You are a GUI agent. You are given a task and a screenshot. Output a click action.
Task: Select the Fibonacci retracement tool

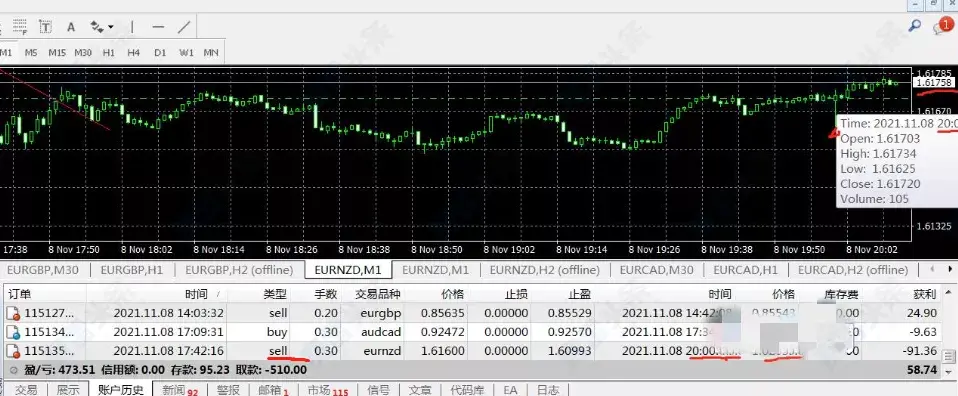coord(20,27)
